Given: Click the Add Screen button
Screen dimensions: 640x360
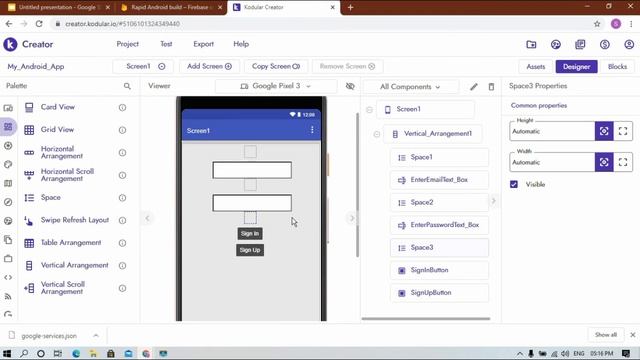Looking at the screenshot, I should (x=209, y=66).
